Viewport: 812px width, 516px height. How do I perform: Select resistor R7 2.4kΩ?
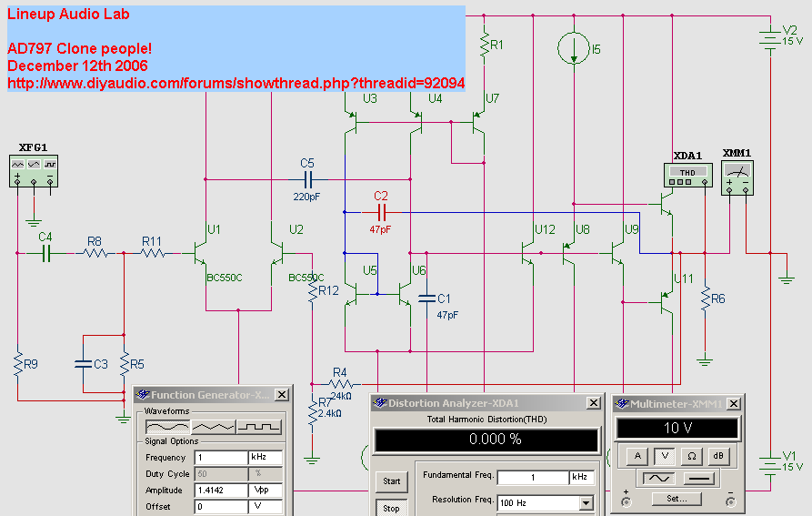[313, 413]
